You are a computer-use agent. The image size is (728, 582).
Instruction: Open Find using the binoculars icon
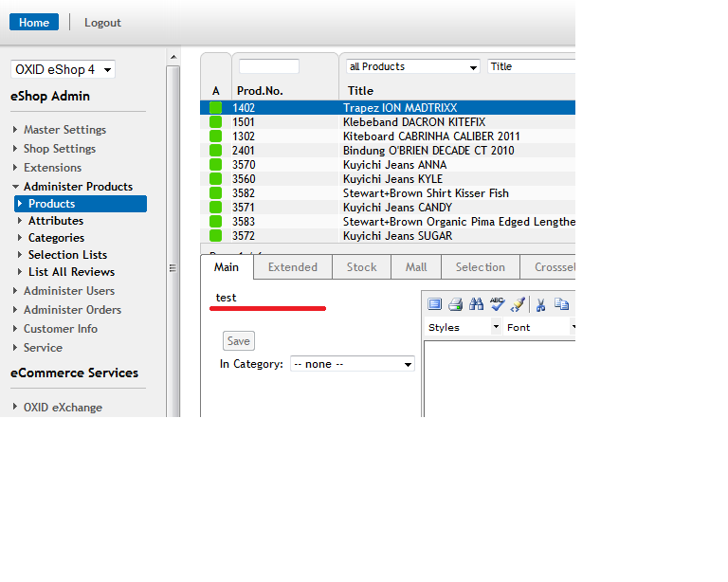[x=477, y=304]
